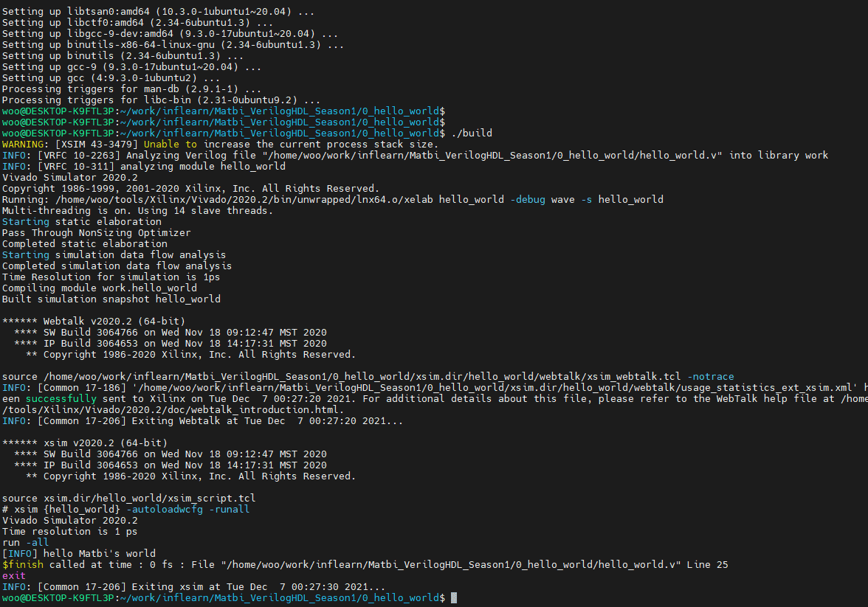Click "Starting simulation data flow analysis" line
868x607 pixels.
[114, 254]
